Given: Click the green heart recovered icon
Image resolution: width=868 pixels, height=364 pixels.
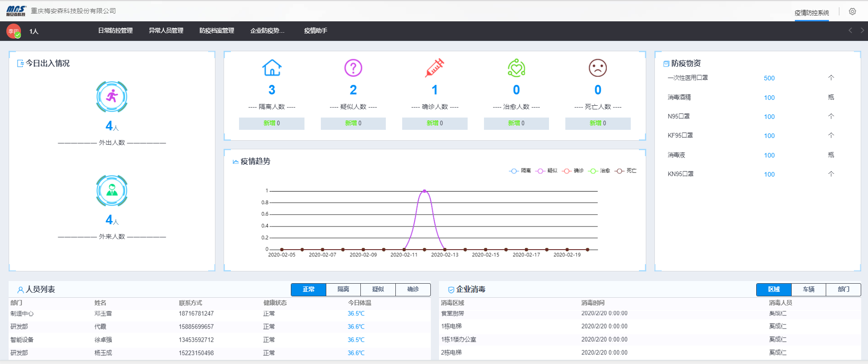Looking at the screenshot, I should (x=516, y=68).
